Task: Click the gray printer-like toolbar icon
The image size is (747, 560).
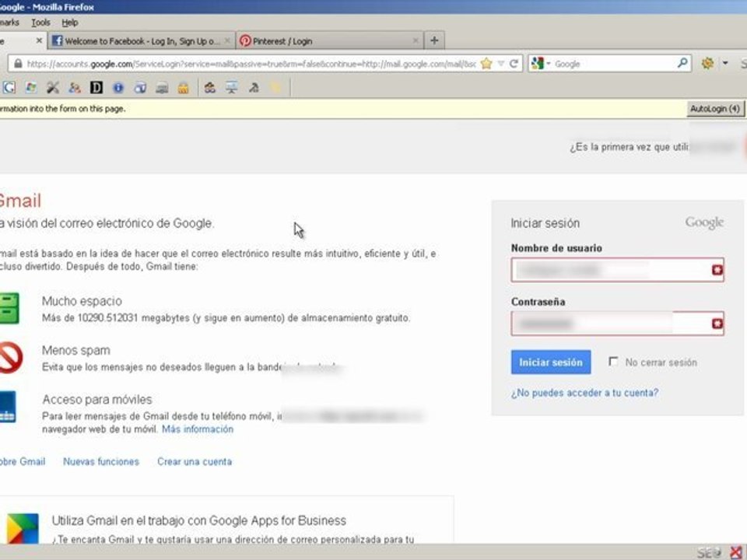Action: point(162,88)
